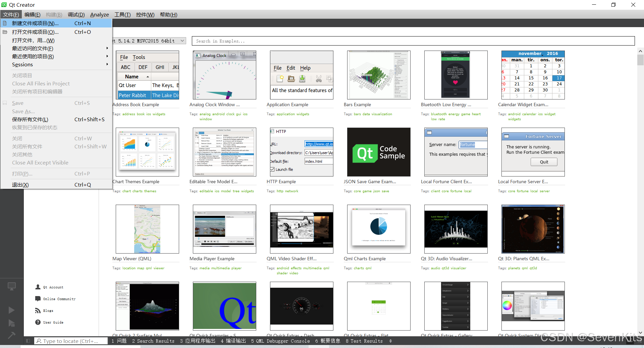Open the Local Fortune Server example thumbnail
The height and width of the screenshot is (348, 644).
click(x=533, y=152)
